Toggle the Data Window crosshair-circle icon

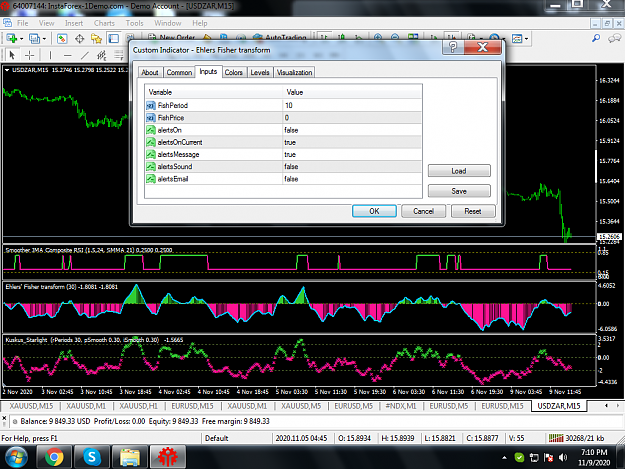[x=79, y=39]
